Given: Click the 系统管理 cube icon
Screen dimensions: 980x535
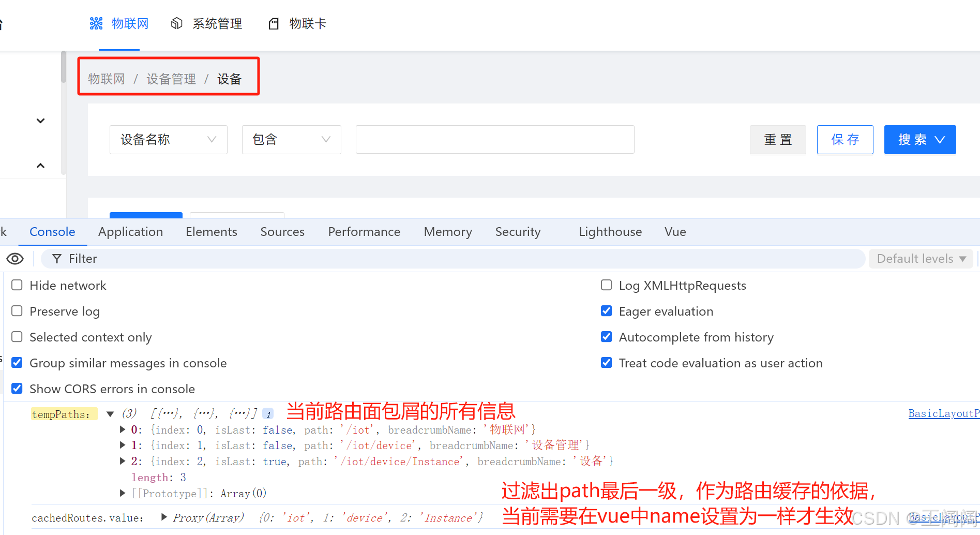Looking at the screenshot, I should coord(177,23).
